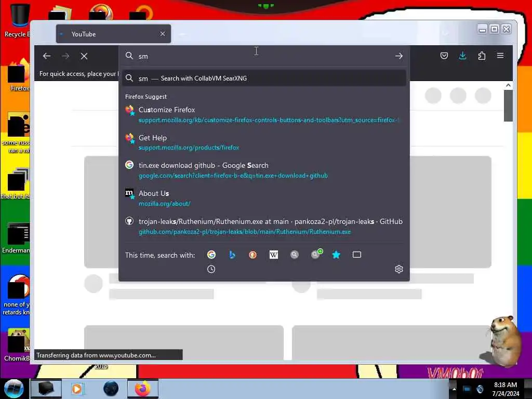Select the Enderman desktop icon
The width and height of the screenshot is (532, 399).
point(17,237)
